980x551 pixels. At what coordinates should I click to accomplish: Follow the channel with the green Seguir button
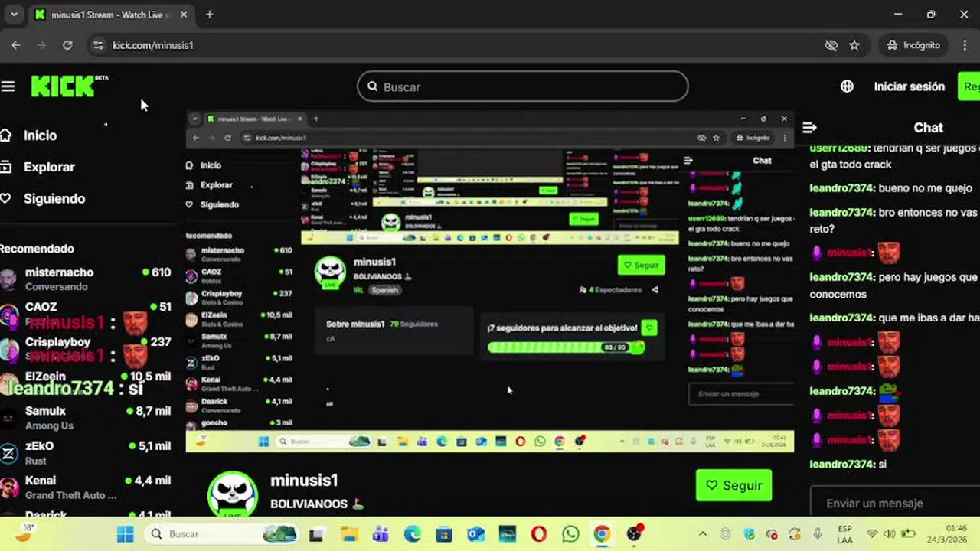click(x=733, y=485)
